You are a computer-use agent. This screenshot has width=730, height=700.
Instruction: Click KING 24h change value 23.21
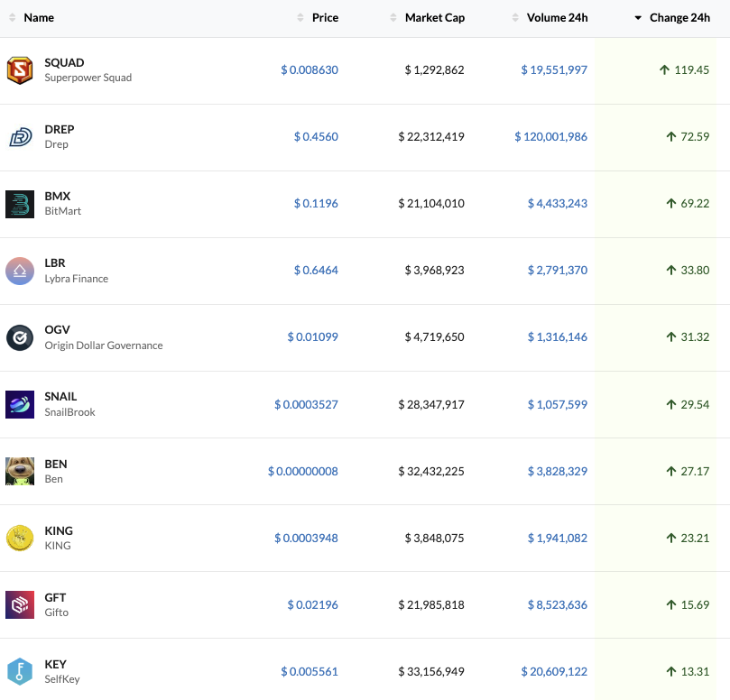tap(695, 538)
